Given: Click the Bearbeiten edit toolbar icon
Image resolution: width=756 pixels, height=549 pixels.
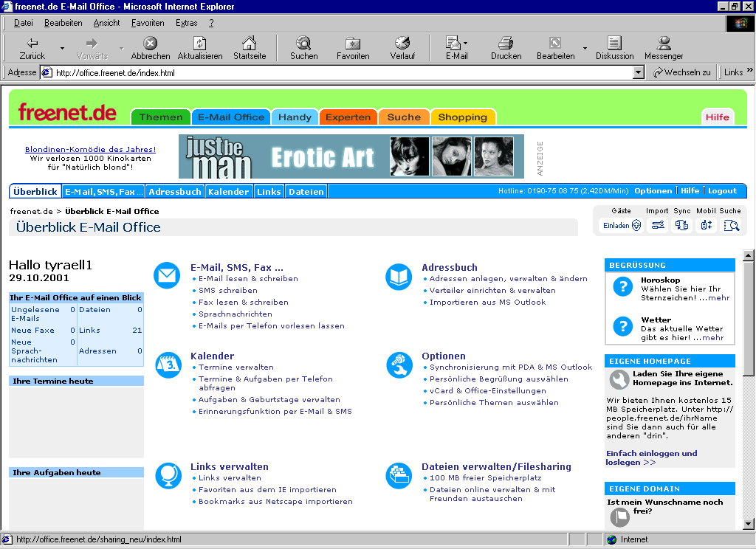Looking at the screenshot, I should click(555, 44).
